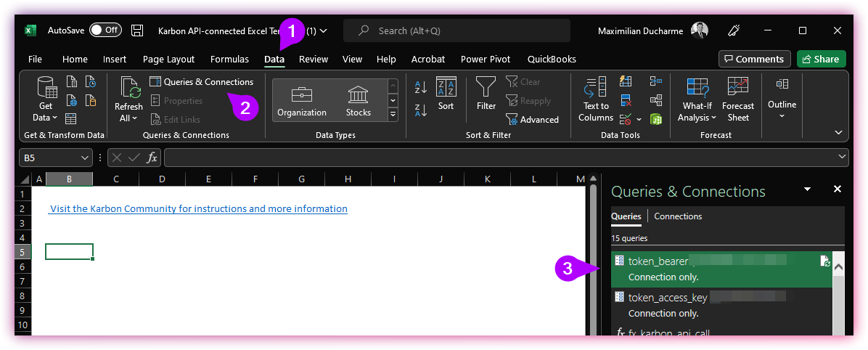868x350 pixels.
Task: Click the green Share button
Action: coord(822,60)
